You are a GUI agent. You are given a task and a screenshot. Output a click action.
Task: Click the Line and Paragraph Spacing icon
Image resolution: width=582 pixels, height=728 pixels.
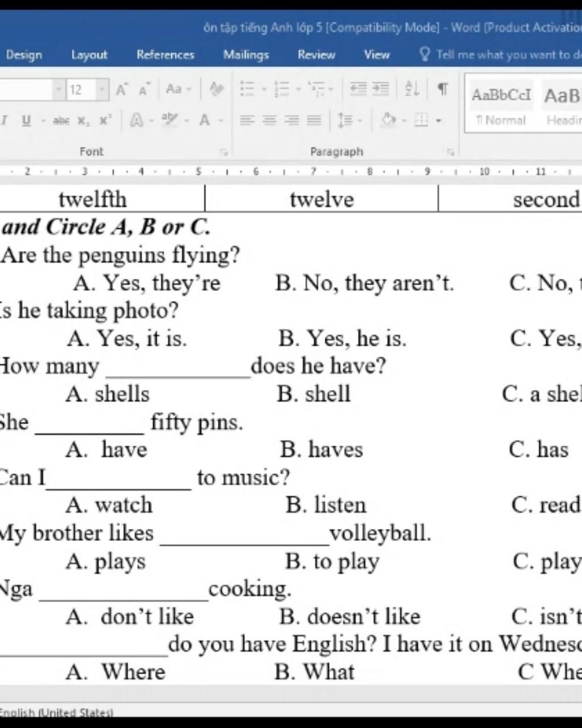(345, 120)
